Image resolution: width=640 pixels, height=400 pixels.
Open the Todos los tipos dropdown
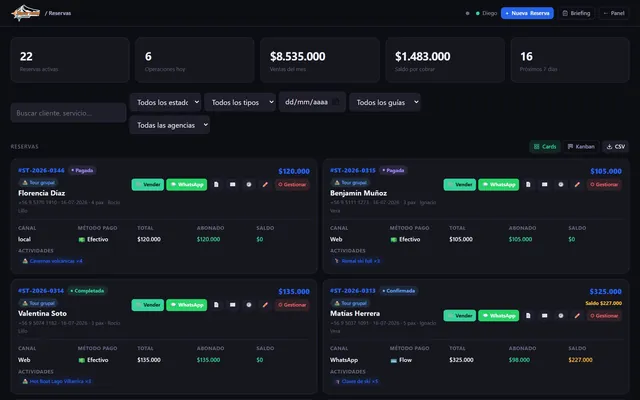coord(240,102)
